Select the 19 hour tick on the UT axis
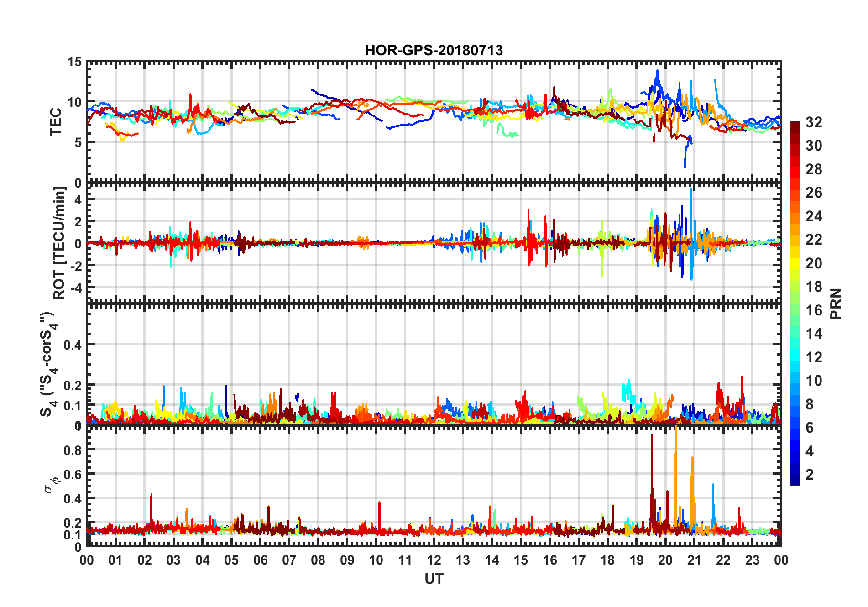The height and width of the screenshot is (607, 868). 637,560
